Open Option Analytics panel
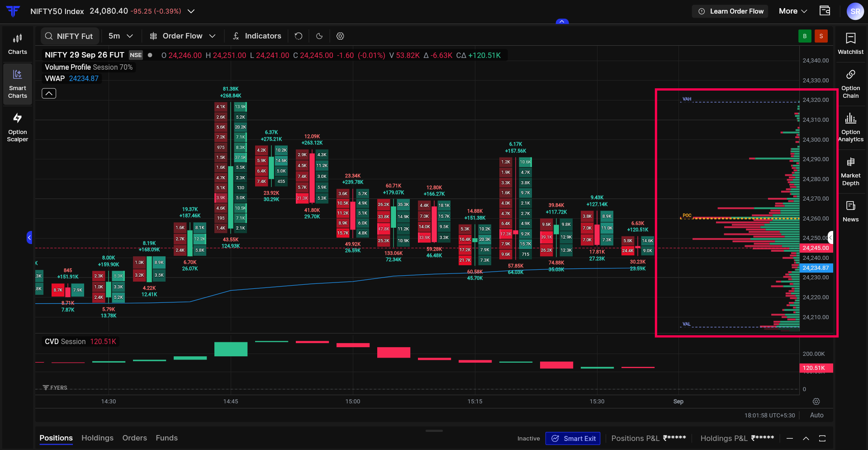This screenshot has width=868, height=450. [x=850, y=128]
